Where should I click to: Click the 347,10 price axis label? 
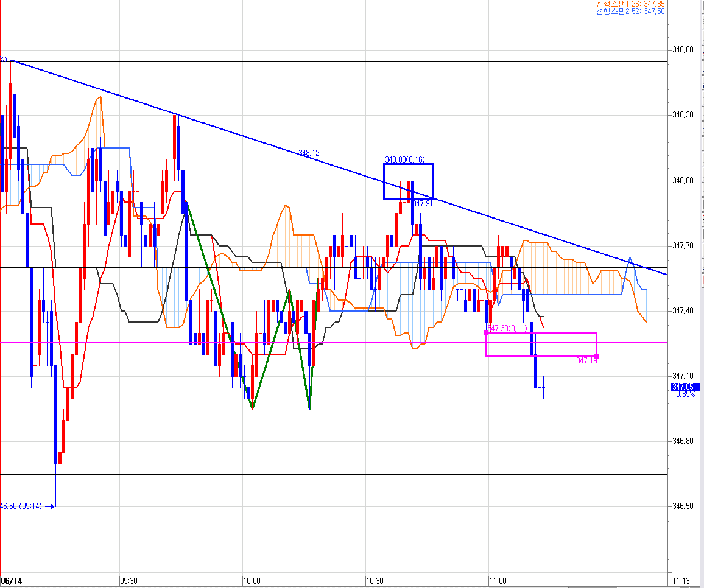tap(683, 376)
